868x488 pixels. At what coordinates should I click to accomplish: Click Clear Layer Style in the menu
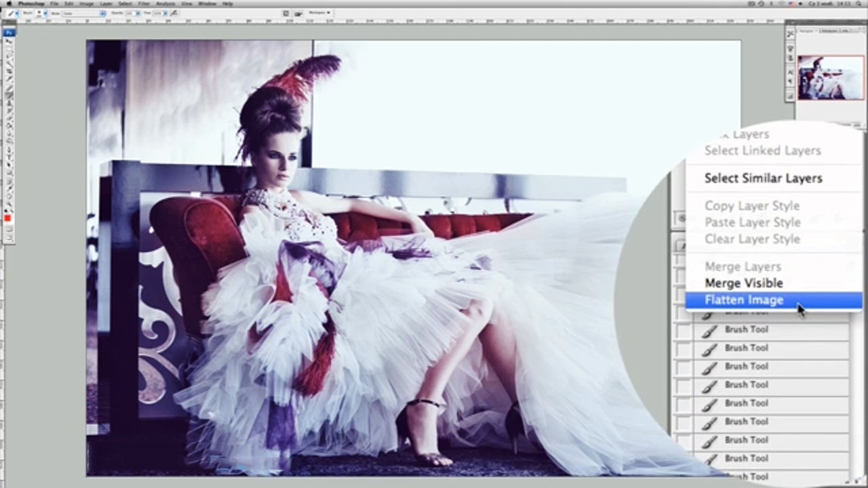pyautogui.click(x=752, y=239)
